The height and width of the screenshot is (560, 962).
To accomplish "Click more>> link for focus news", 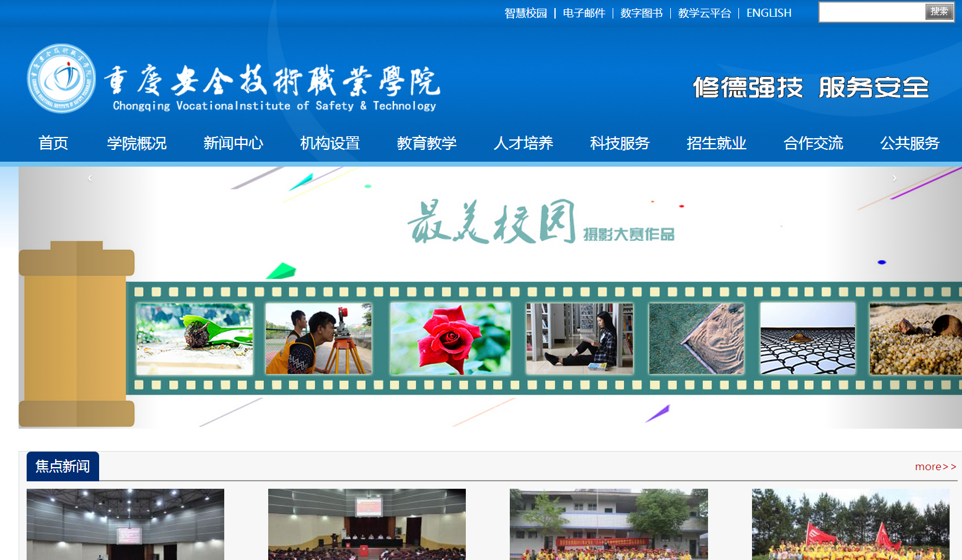I will pyautogui.click(x=935, y=466).
